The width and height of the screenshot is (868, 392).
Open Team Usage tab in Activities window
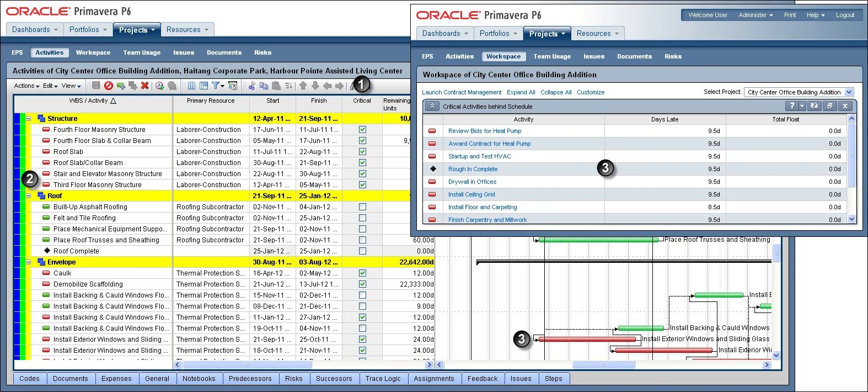[142, 52]
